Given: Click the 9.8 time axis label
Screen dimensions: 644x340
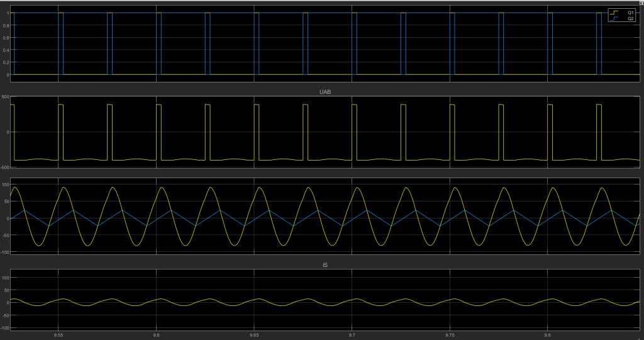Looking at the screenshot, I should pos(548,336).
